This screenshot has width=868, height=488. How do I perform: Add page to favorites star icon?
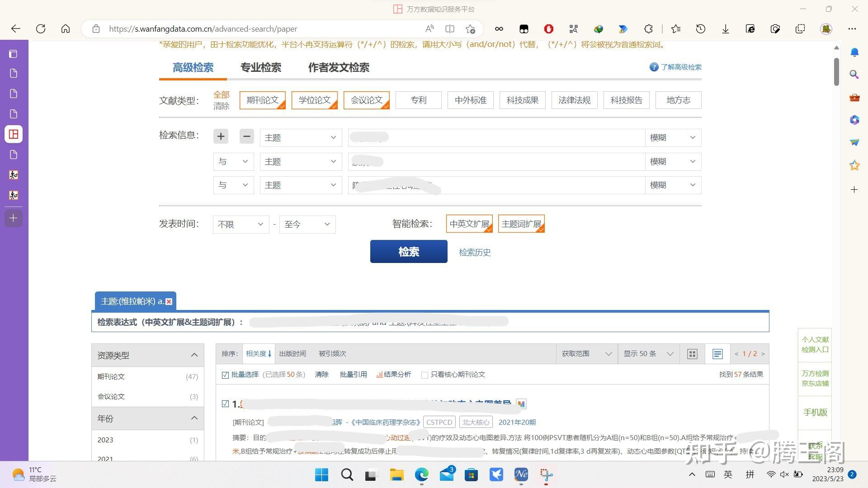(x=470, y=29)
